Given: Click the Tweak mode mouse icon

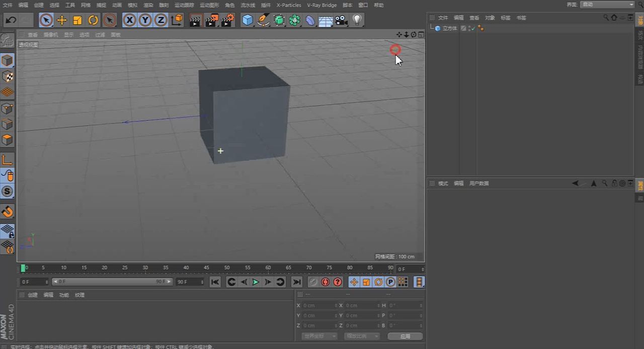Looking at the screenshot, I should [7, 176].
